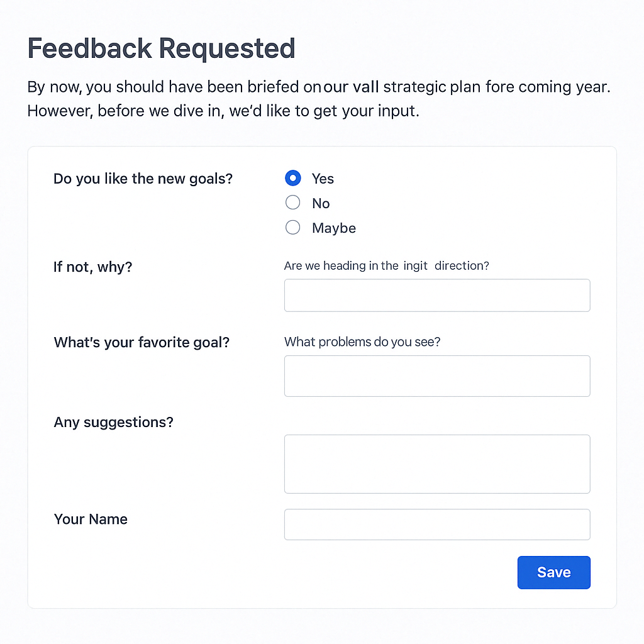Click the prompt "What problems do you see?"
Viewport: 644px width, 644px height.
(362, 341)
